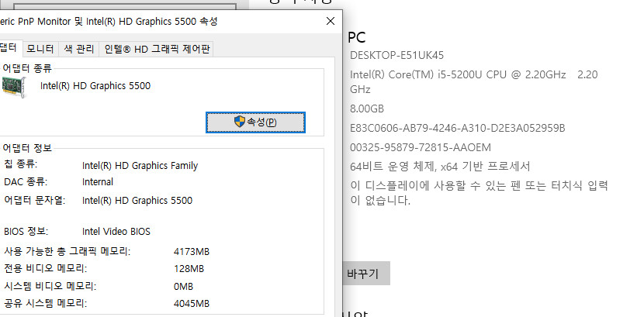The width and height of the screenshot is (644, 317).
Task: Click the PC heading in Settings window
Action: (356, 37)
